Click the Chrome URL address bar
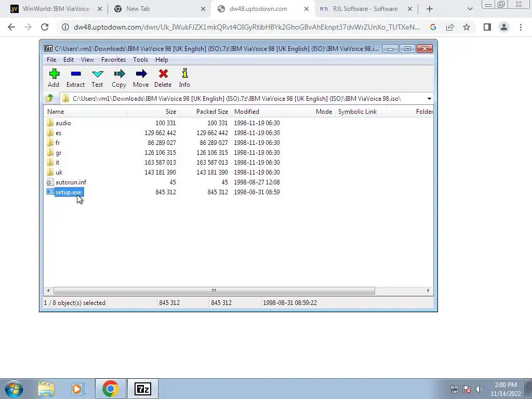Viewport: 532px width, 399px height. click(247, 27)
